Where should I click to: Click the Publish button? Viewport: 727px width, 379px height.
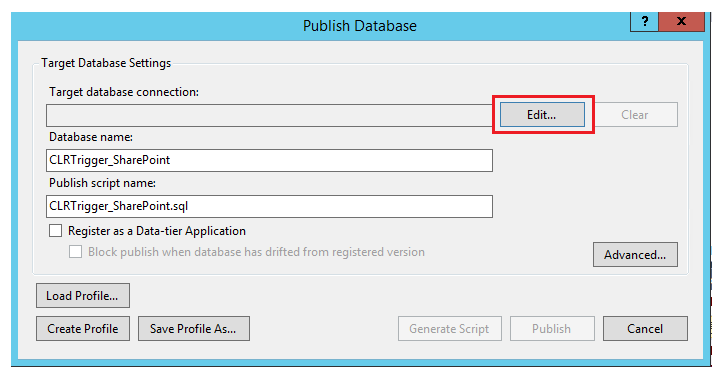click(x=552, y=328)
